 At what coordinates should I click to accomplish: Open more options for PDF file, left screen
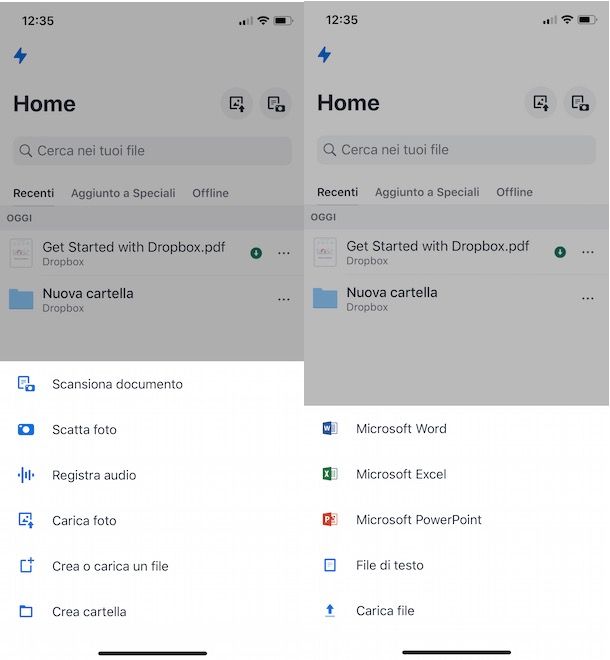click(284, 253)
